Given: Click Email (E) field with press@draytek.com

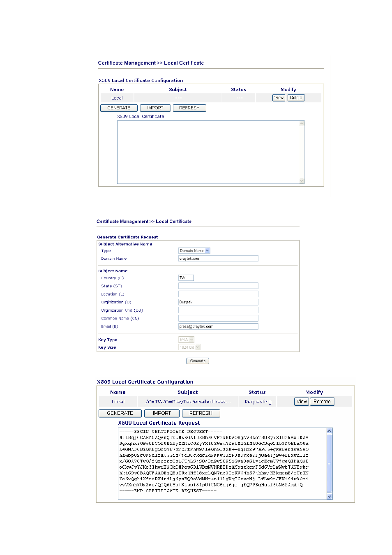Looking at the screenshot, I should (218, 326).
